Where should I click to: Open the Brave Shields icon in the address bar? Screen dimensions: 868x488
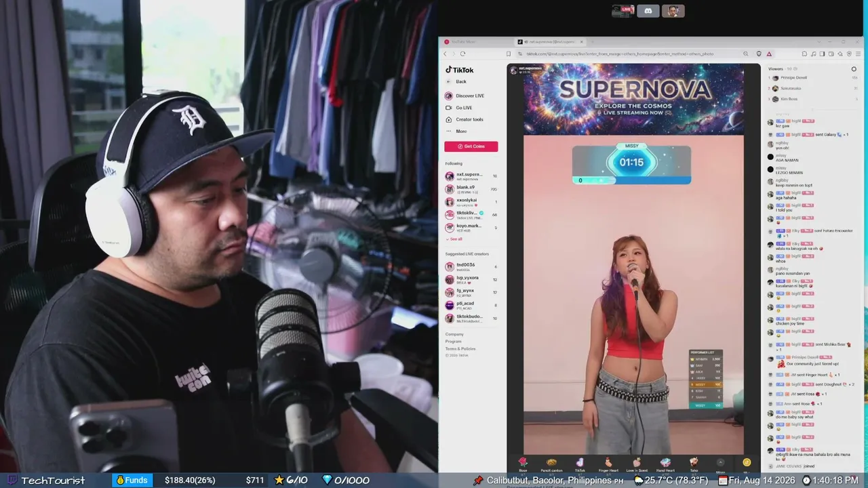coord(759,54)
